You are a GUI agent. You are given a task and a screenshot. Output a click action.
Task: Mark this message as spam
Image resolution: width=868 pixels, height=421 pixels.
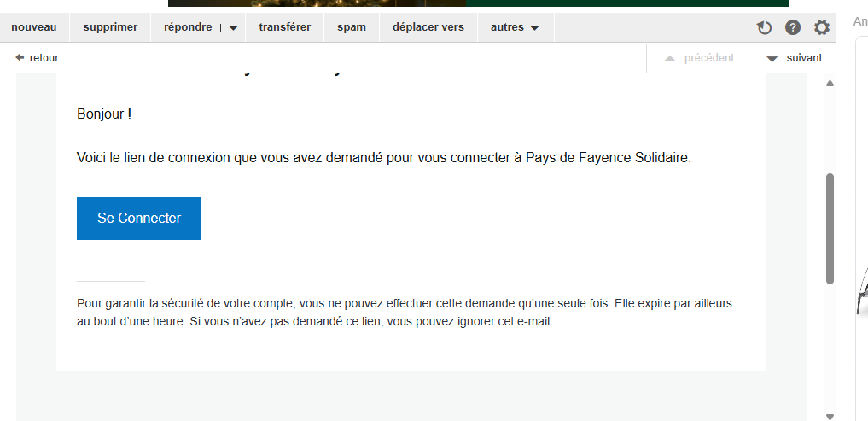(x=352, y=27)
